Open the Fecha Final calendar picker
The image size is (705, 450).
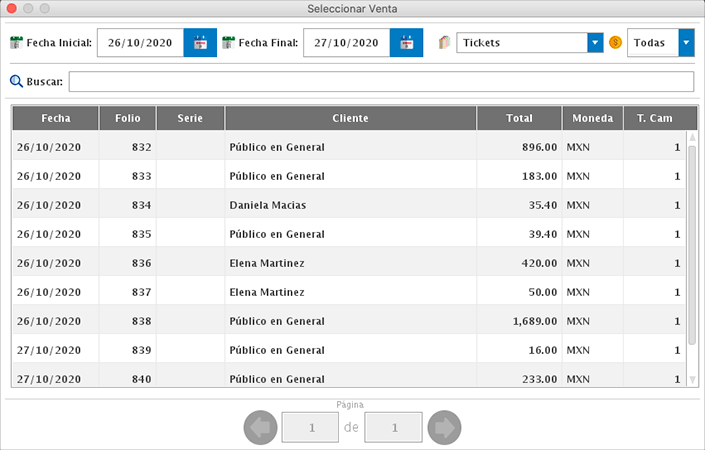[406, 43]
